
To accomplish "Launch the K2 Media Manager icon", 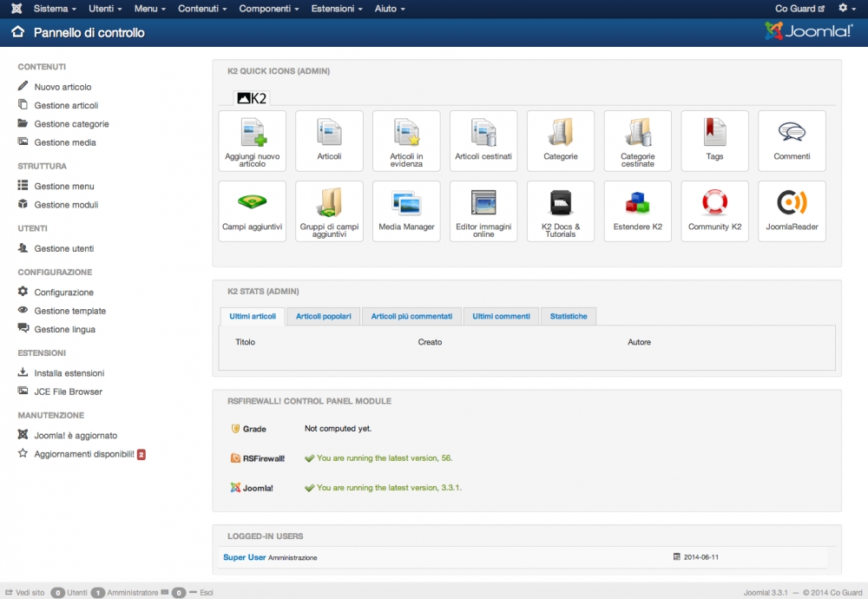I will 406,211.
